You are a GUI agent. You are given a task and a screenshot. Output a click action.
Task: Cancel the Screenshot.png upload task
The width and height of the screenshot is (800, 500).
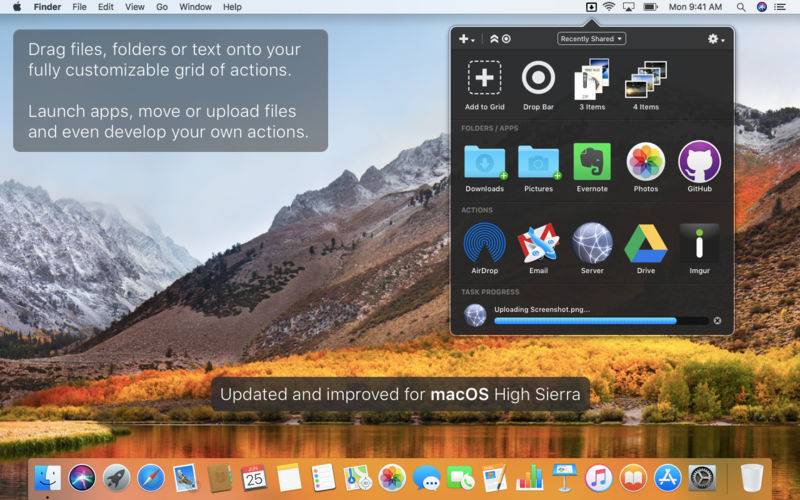point(717,320)
